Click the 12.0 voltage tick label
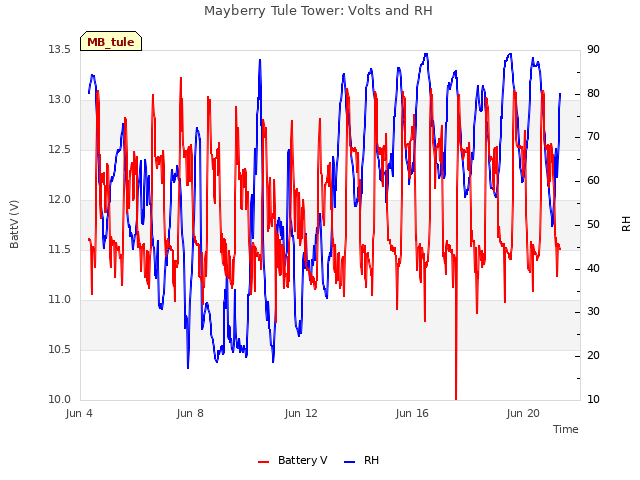This screenshot has width=640, height=480. 60,200
